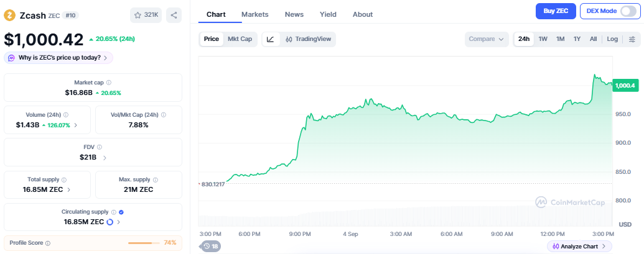Show the Market cap info icon tooltip

click(109, 83)
